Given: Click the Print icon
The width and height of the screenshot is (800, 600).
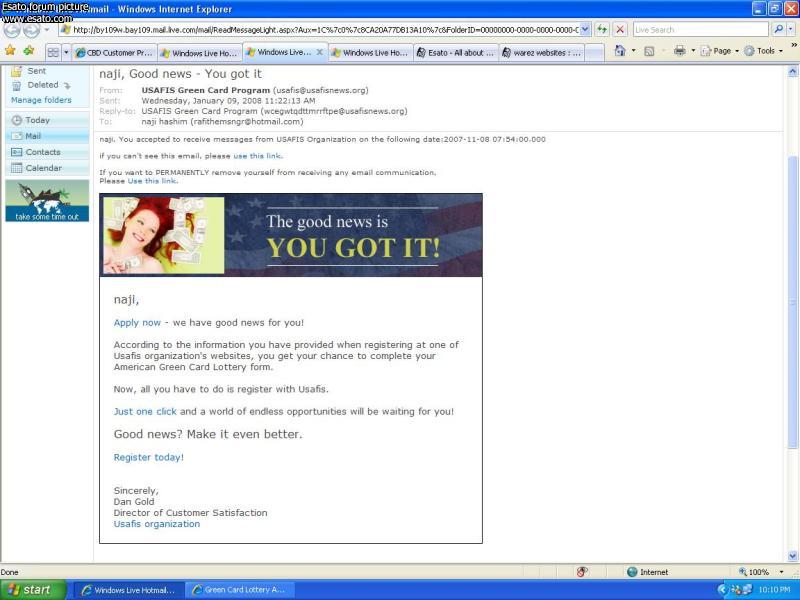Looking at the screenshot, I should click(680, 51).
